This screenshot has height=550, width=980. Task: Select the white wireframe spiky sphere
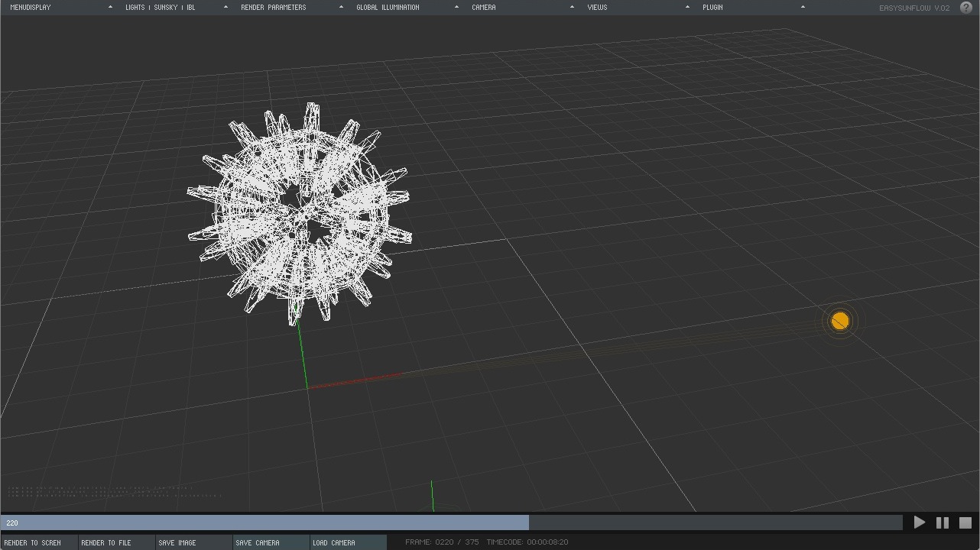click(299, 212)
